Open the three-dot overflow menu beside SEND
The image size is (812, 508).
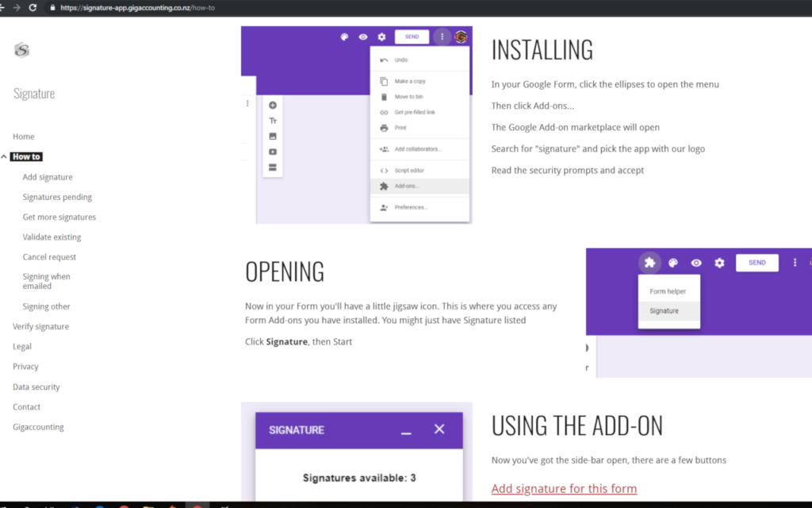tap(442, 37)
